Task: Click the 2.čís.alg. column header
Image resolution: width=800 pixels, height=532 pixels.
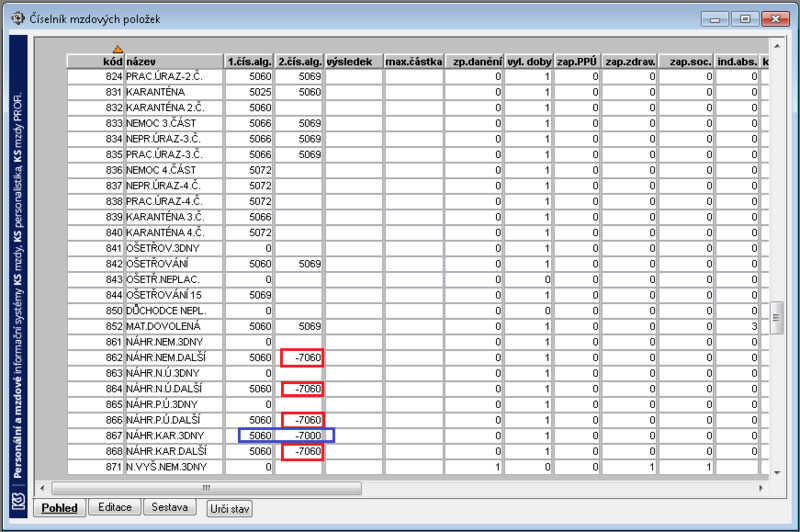Action: click(299, 61)
